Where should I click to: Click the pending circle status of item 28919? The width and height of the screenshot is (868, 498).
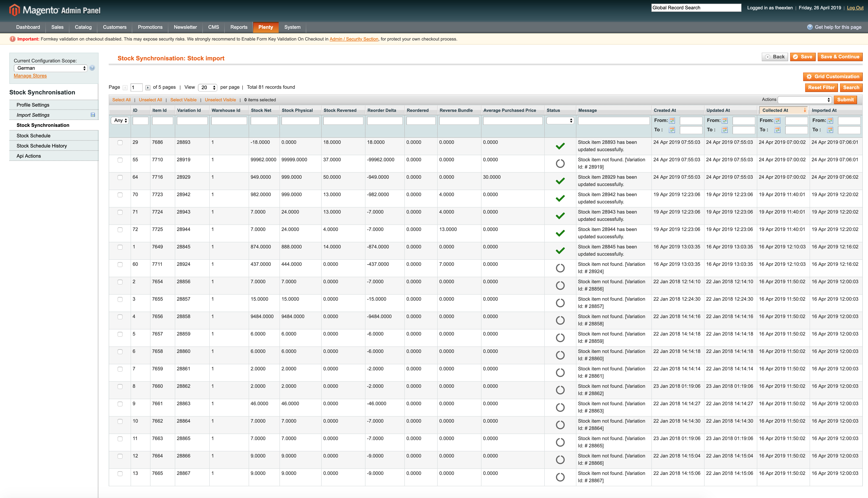click(560, 164)
